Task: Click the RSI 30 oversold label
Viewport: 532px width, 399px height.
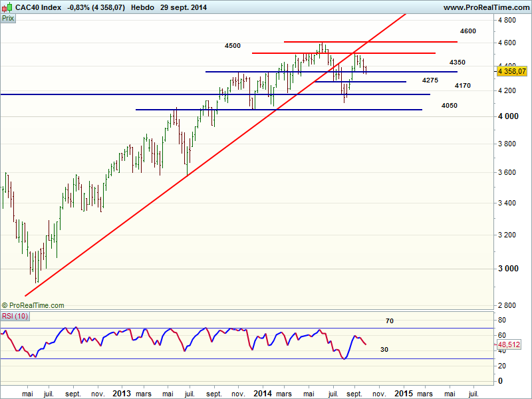Action: pos(384,350)
